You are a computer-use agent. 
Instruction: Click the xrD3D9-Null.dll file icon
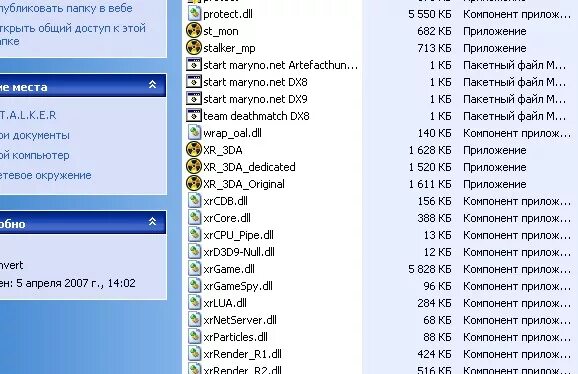coord(194,252)
